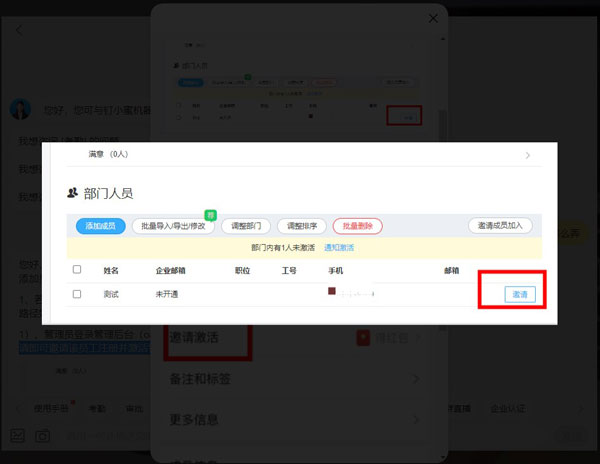
Task: Open the 通知激活 link
Action: tap(338, 247)
